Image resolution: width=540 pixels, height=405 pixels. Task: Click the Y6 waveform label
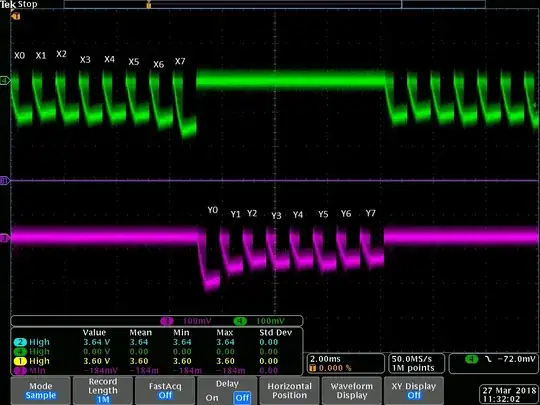(346, 214)
